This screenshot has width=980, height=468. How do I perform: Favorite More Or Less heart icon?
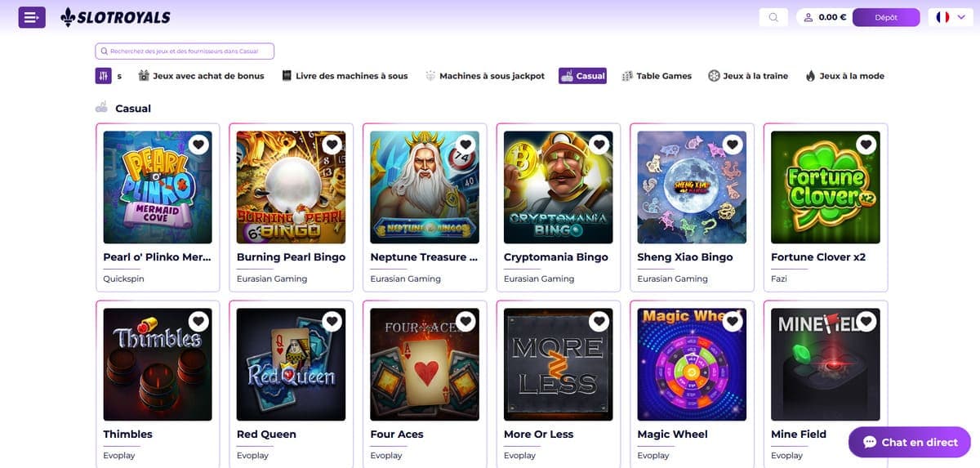pos(599,322)
